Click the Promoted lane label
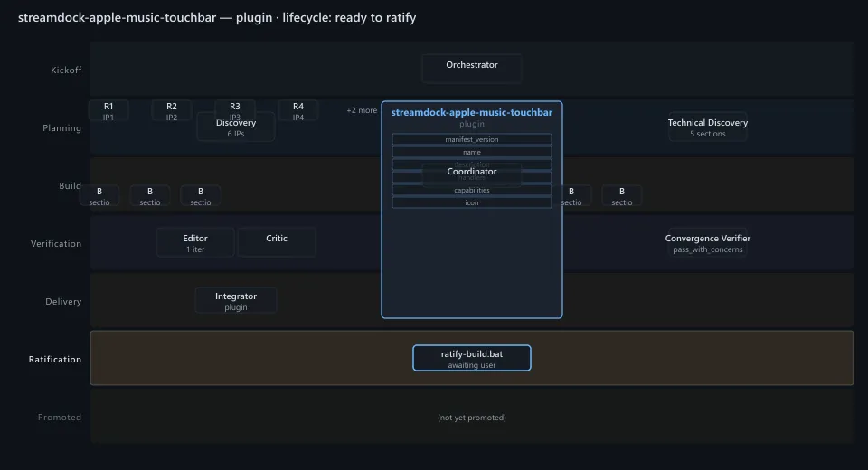This screenshot has width=868, height=470. (60, 418)
